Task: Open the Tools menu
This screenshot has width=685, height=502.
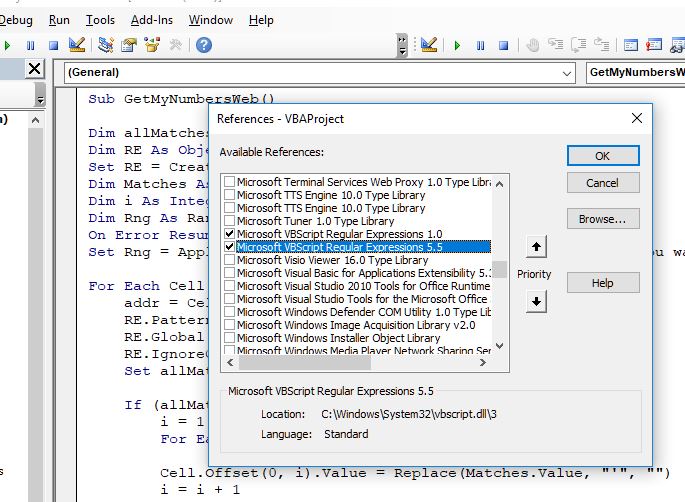Action: point(100,20)
